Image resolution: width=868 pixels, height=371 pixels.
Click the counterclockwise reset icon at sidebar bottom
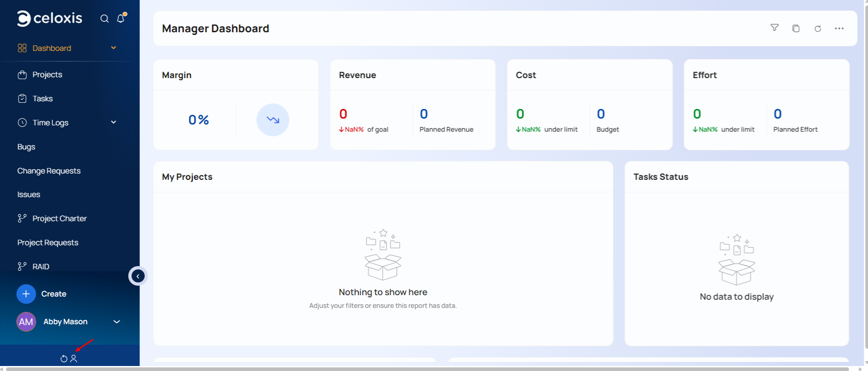(x=64, y=359)
